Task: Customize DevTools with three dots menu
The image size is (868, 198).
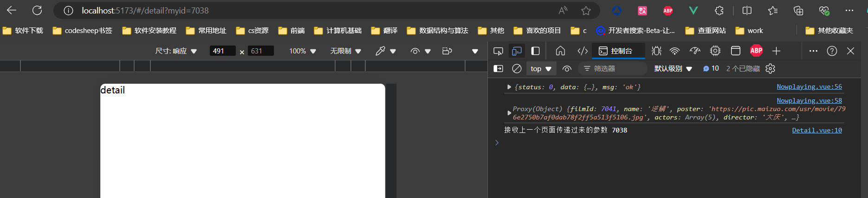Action: pyautogui.click(x=813, y=51)
